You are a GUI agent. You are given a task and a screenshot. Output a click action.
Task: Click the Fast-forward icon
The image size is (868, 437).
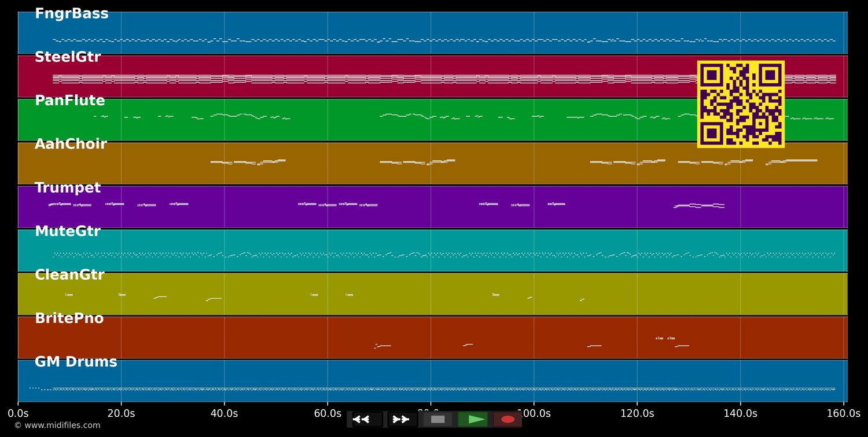pos(400,419)
